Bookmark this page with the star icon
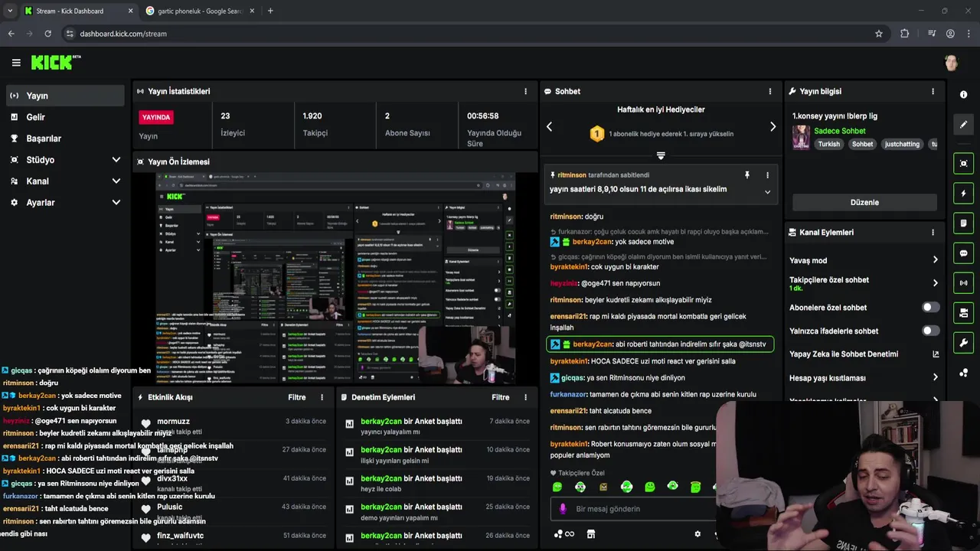This screenshot has height=551, width=980. (x=879, y=34)
